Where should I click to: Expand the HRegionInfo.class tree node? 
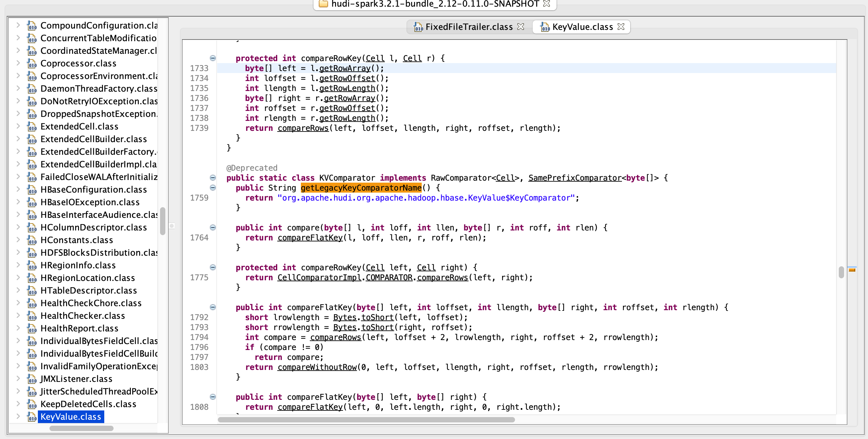[18, 265]
